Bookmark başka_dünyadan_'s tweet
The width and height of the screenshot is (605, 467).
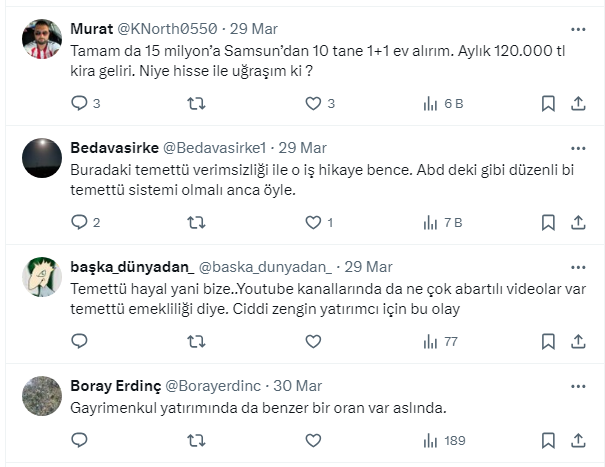(548, 341)
